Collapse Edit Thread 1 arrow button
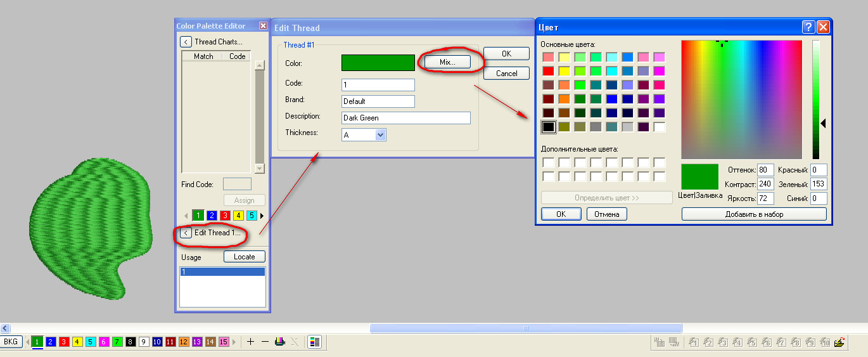This screenshot has height=357, width=868. coord(186,233)
